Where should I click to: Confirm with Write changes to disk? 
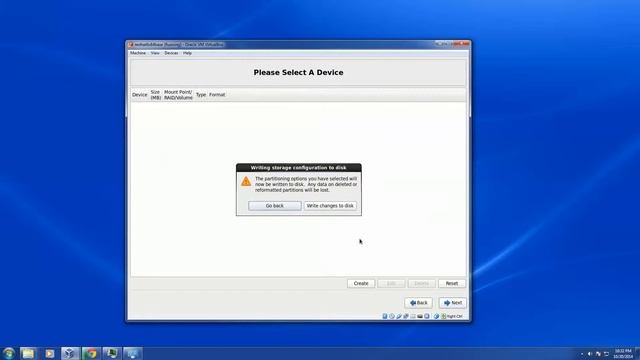point(330,206)
